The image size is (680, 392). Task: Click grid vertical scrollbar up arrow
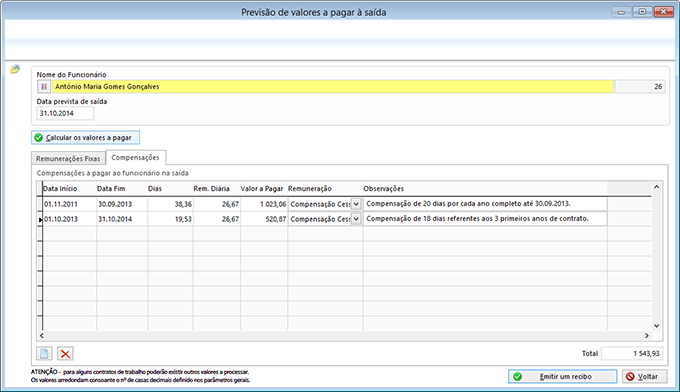656,187
